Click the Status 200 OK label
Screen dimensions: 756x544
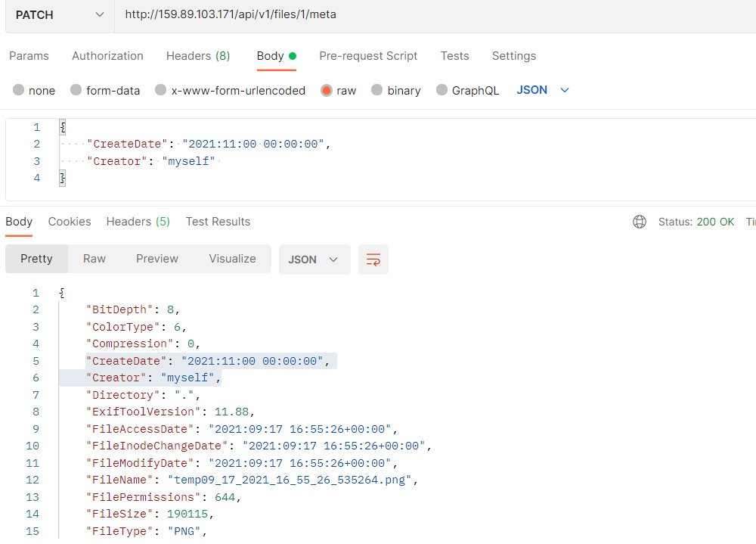click(696, 222)
